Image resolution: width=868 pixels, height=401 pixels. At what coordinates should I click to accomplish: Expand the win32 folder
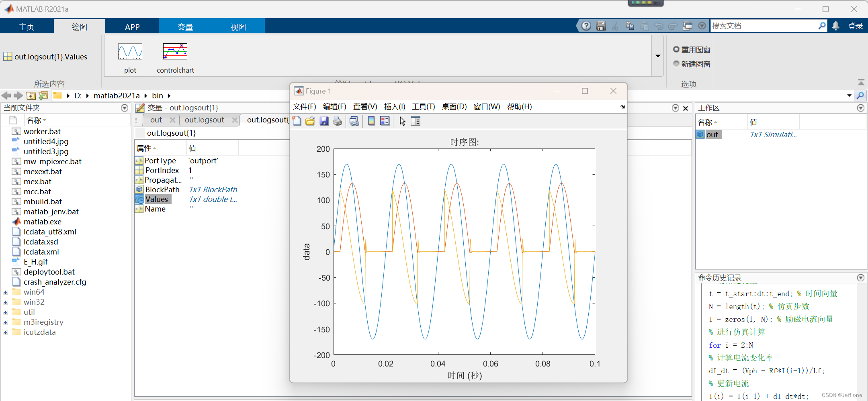pos(6,302)
